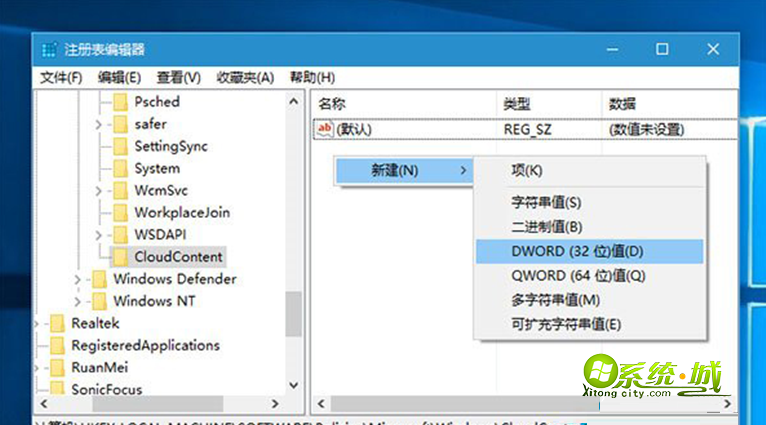Select the RegisteredApplications key
Screen dimensions: 766x425
tap(146, 345)
